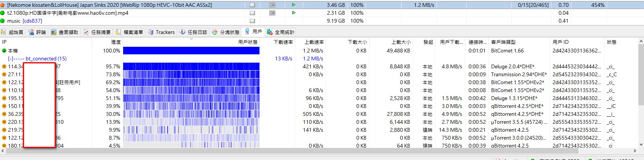Select the µTorrent 3.5.5 (45724) client cell

coord(519,122)
